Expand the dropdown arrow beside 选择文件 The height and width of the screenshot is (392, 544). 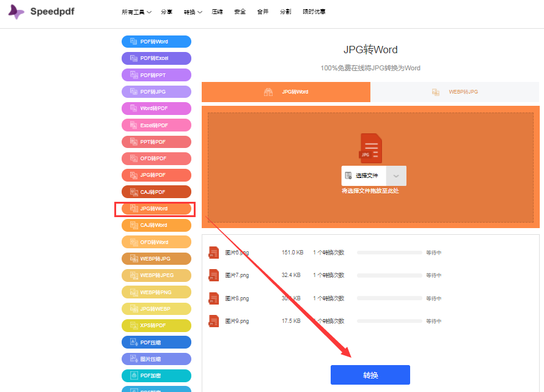coord(396,176)
